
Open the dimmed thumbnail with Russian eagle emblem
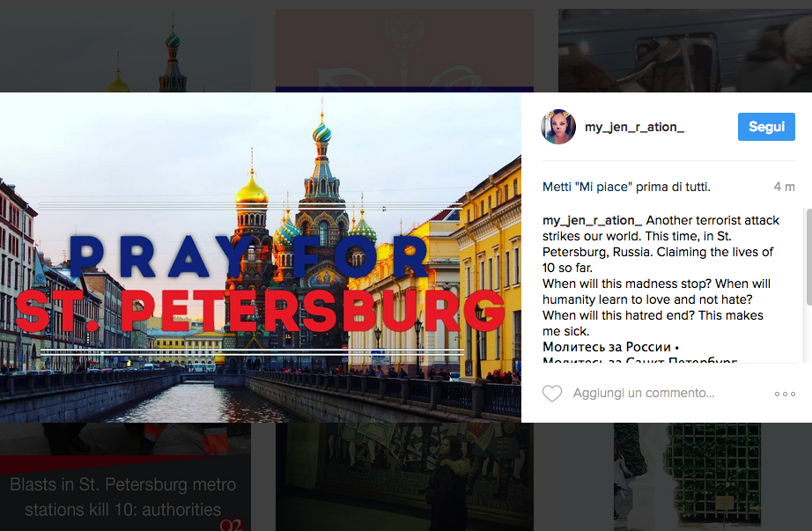tap(404, 50)
